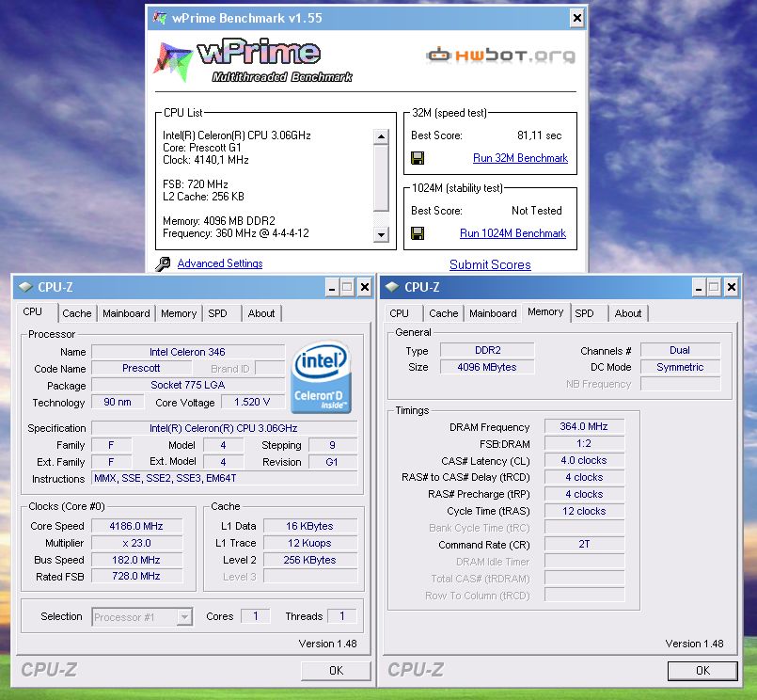Click the left CPU-Z title bar icon
The image size is (757, 700).
[x=25, y=287]
